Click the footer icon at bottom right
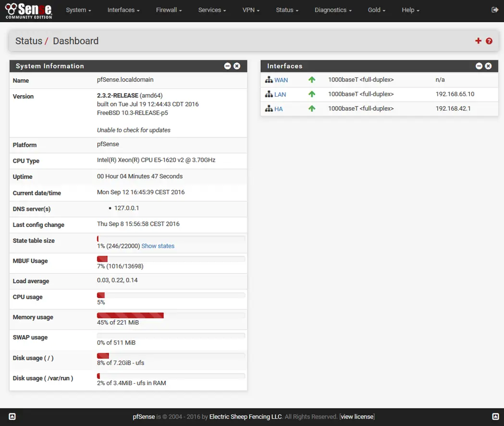This screenshot has height=426, width=504. click(495, 417)
